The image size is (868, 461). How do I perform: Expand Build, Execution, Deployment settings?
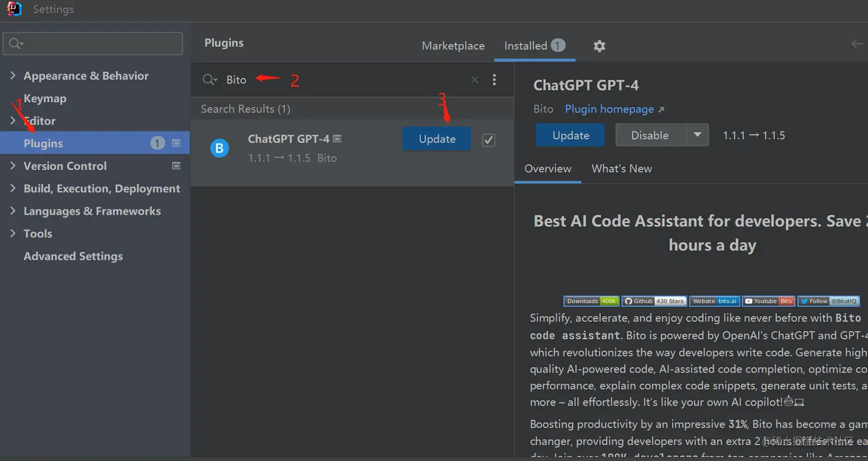13,188
